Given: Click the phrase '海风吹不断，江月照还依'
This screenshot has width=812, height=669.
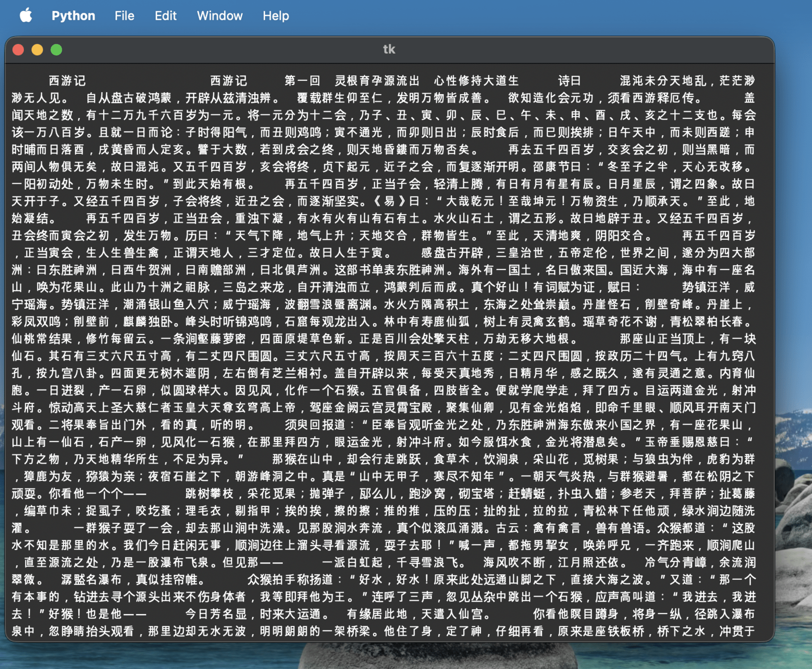Looking at the screenshot, I should coord(550,563).
